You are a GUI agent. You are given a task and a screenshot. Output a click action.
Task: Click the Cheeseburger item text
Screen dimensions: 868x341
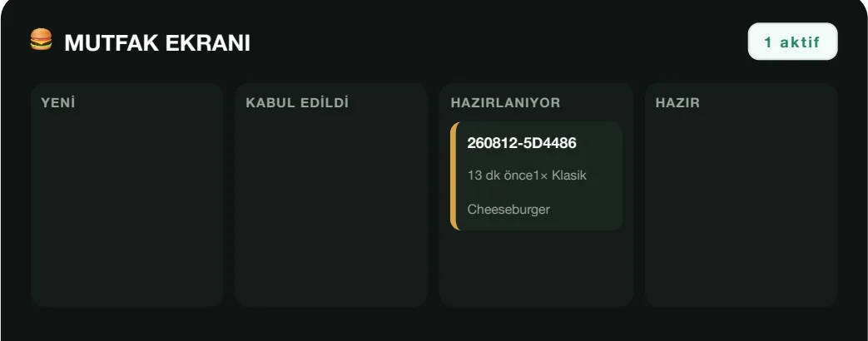(x=508, y=210)
